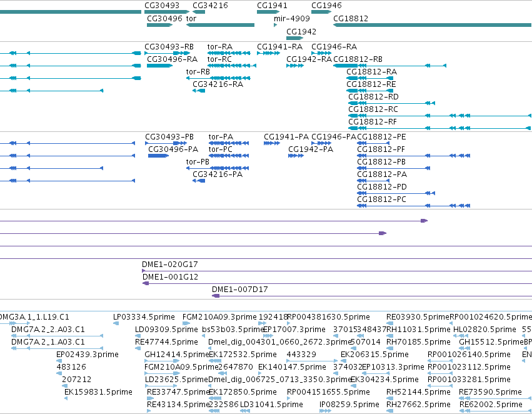Select the CG1941-PA protein feature
The height and width of the screenshot is (414, 532).
point(272,143)
